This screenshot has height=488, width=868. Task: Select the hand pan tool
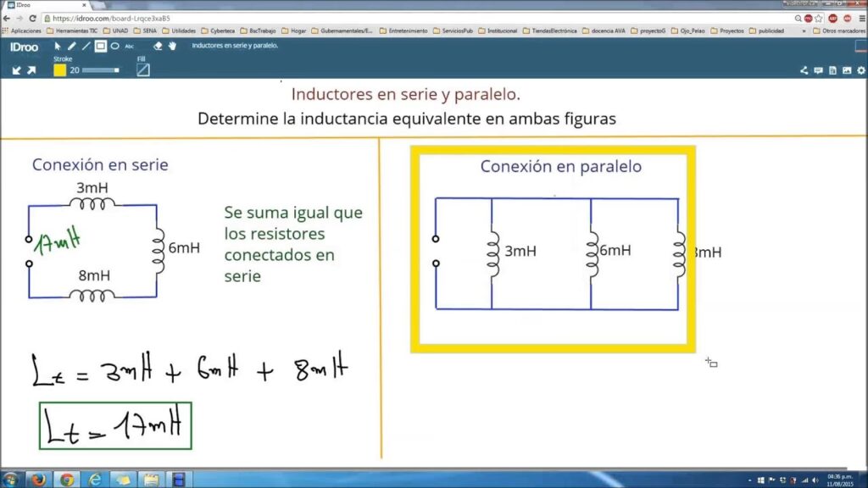point(172,46)
